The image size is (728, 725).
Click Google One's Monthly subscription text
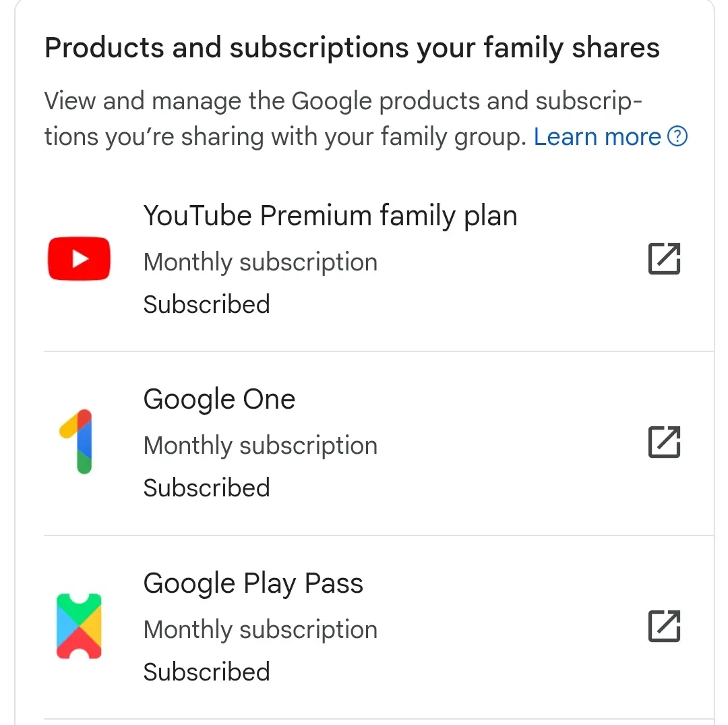click(260, 445)
